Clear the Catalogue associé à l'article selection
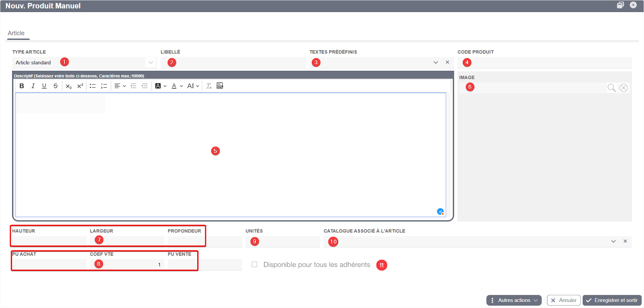 (625, 241)
